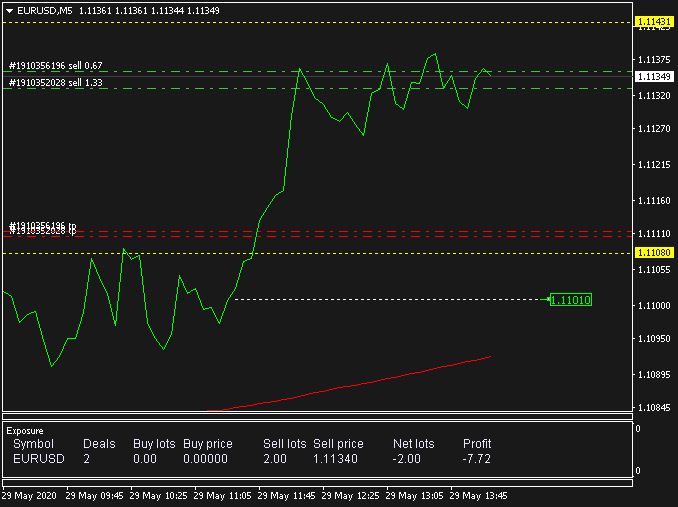This screenshot has width=678, height=507.
Task: Click the 1.11160 price scale value
Action: click(x=654, y=201)
